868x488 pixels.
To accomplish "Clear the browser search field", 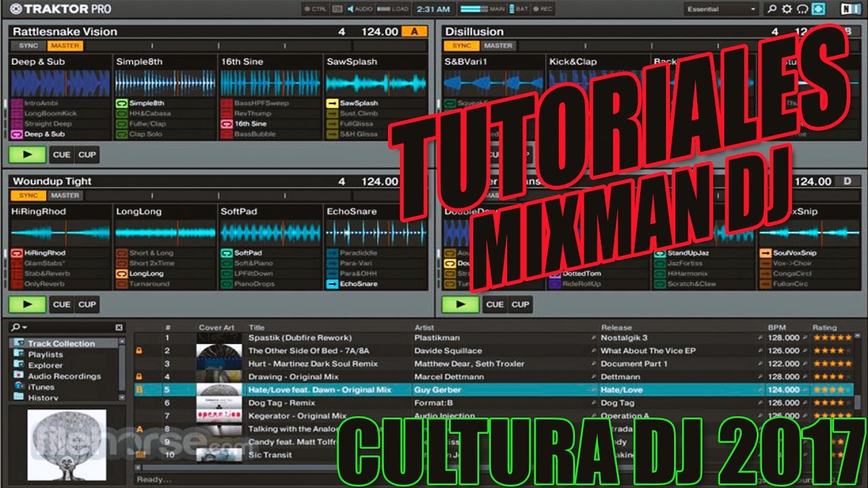I will [x=119, y=327].
